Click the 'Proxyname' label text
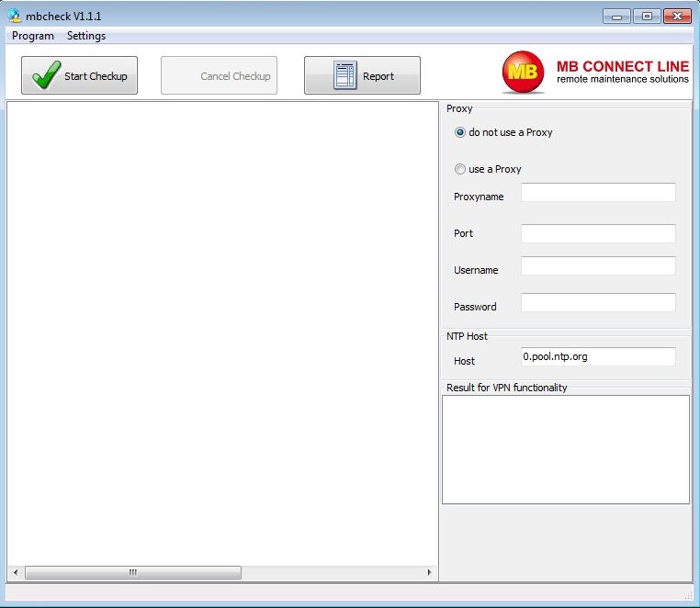Screen dimensions: 700x608 [x=479, y=197]
